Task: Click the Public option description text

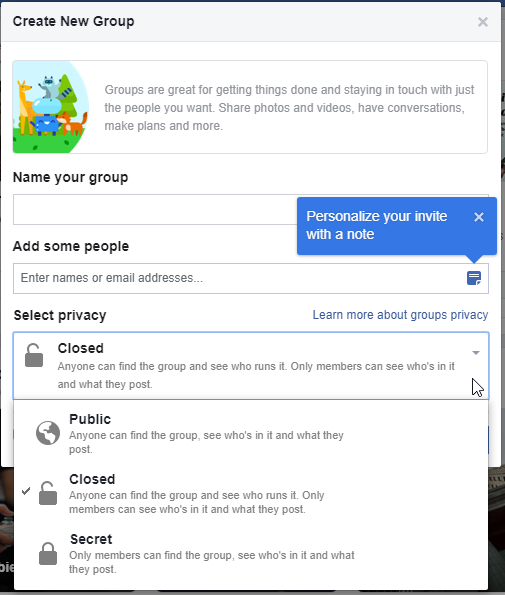Action: pyautogui.click(x=206, y=442)
